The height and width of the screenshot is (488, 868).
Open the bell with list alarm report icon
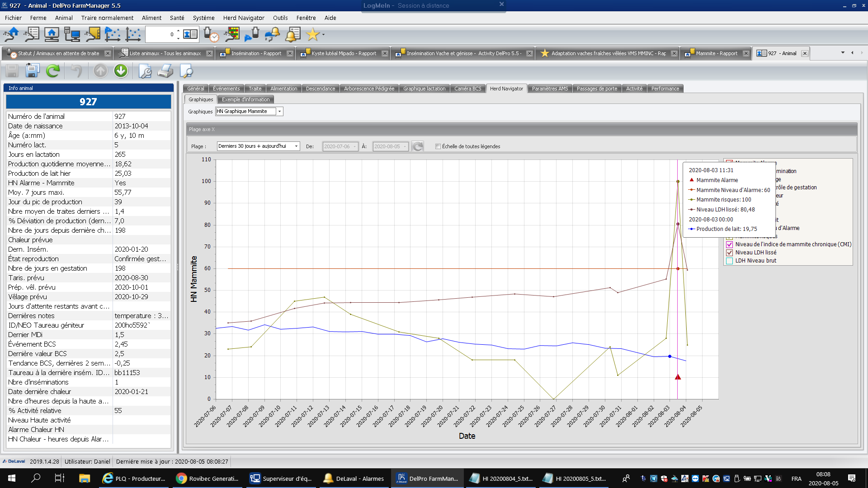click(292, 34)
